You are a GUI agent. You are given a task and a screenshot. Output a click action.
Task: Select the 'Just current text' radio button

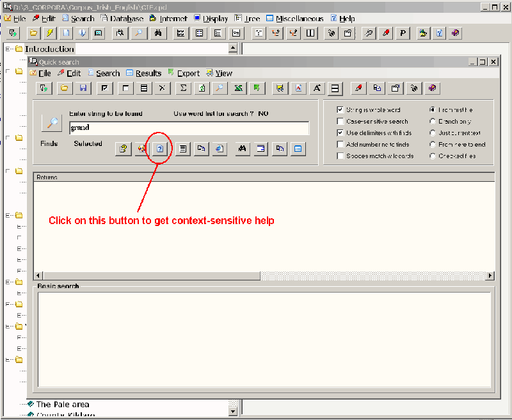tap(433, 133)
